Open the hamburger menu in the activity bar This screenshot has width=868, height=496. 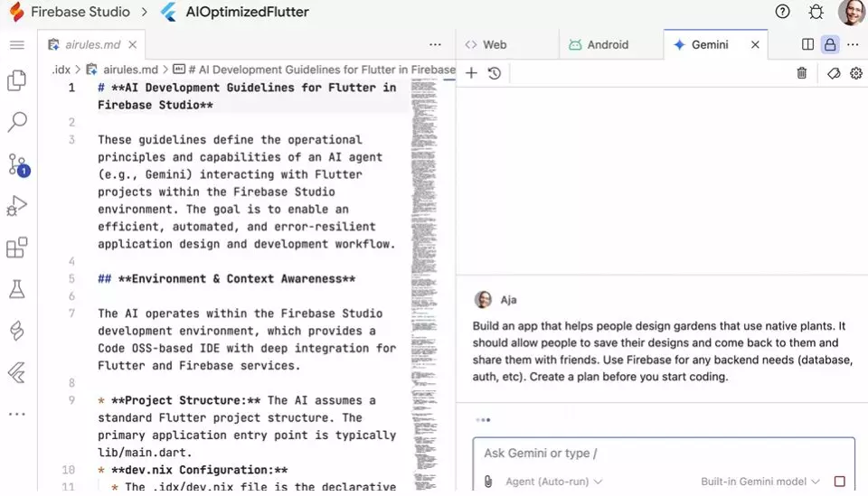coord(17,45)
